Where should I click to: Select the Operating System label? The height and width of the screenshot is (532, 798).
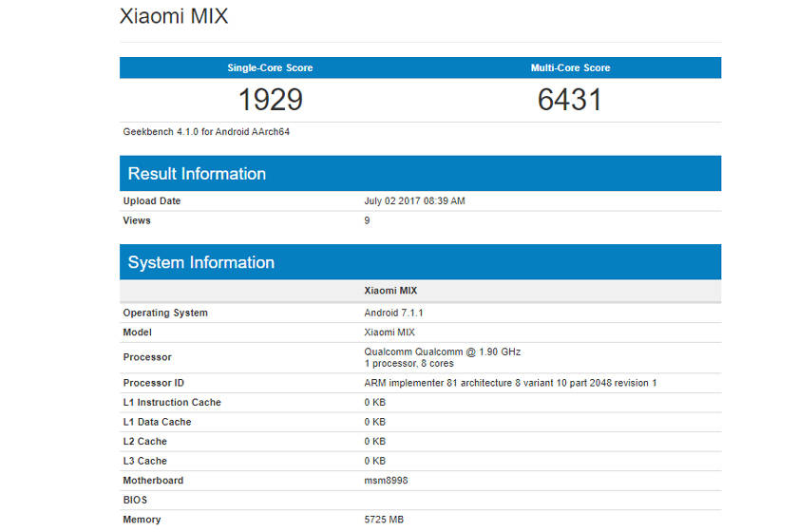coord(165,313)
